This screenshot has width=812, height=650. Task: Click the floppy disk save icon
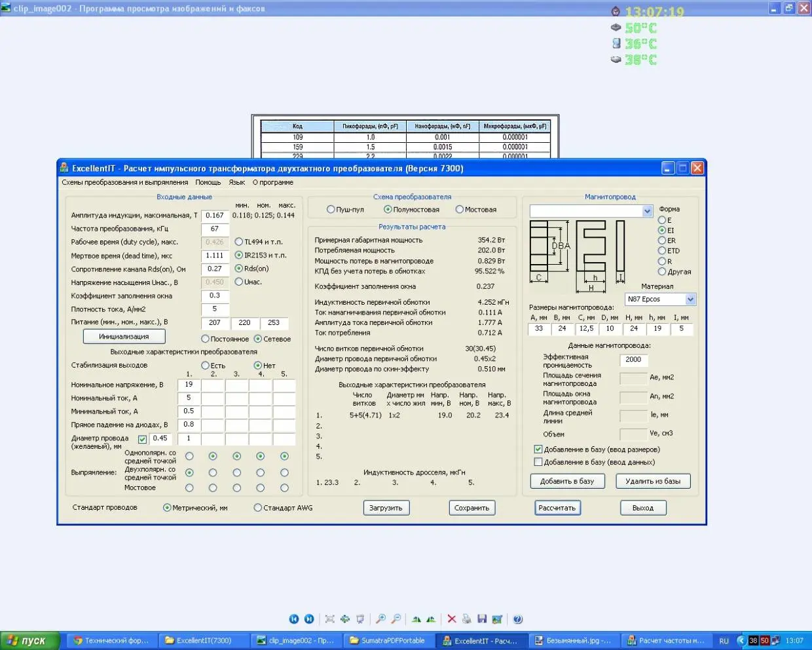tap(482, 619)
